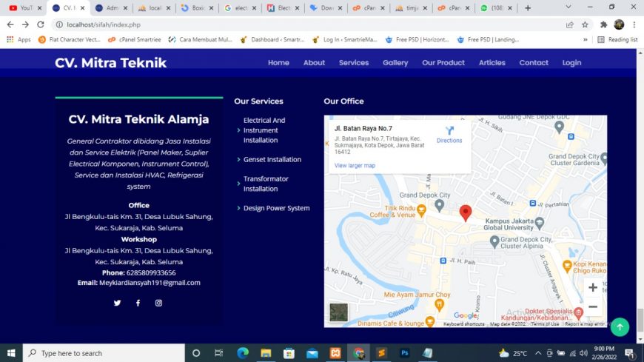The height and width of the screenshot is (362, 644).
Task: Switch to the Boxicons browser tab
Action: coord(198,8)
